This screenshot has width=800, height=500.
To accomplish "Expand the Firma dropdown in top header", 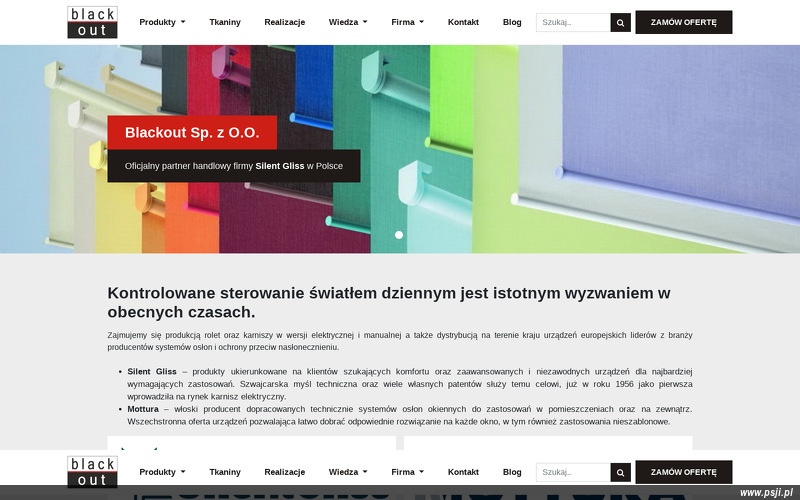I will (x=408, y=22).
